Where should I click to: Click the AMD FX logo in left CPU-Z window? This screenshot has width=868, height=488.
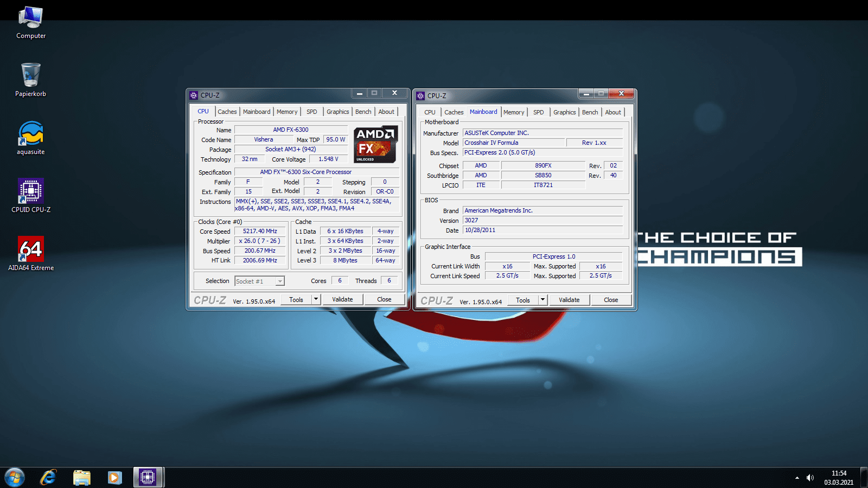376,144
